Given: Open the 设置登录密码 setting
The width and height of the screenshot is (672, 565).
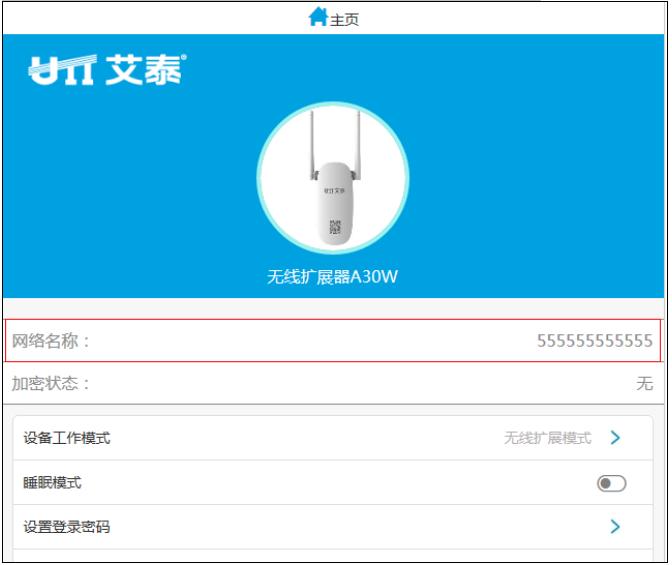Looking at the screenshot, I should 333,527.
